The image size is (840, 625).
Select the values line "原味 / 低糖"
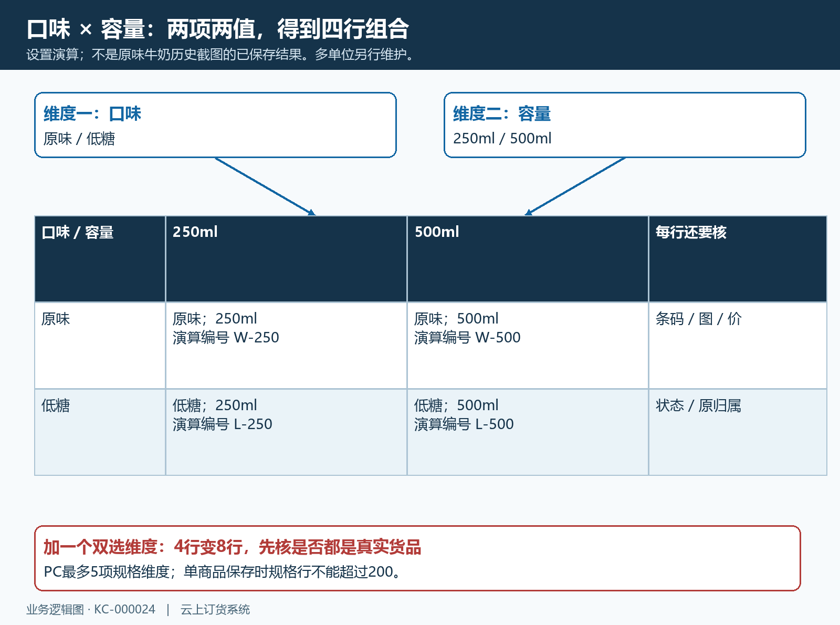[79, 139]
